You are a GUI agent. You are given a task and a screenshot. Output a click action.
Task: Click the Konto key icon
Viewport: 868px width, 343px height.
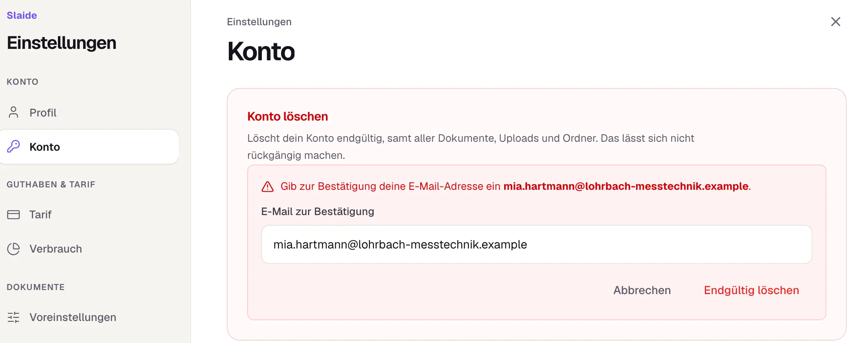pyautogui.click(x=13, y=146)
